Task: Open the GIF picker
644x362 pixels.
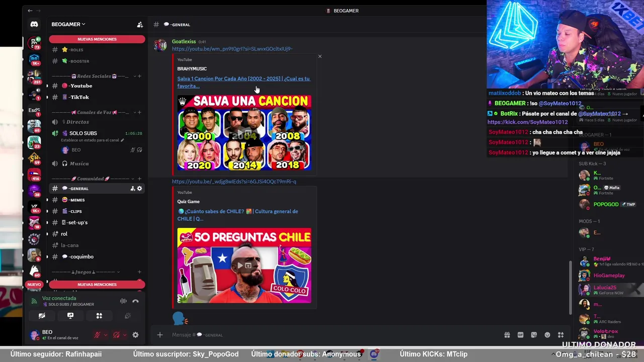Action: (x=520, y=335)
